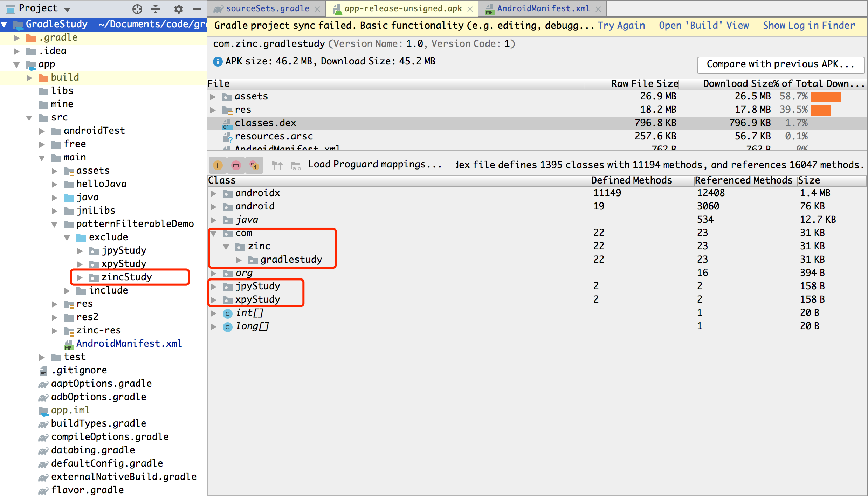Toggle the referenced-only filter in the DEX viewer
Screen dimensions: 868x496
pyautogui.click(x=254, y=165)
